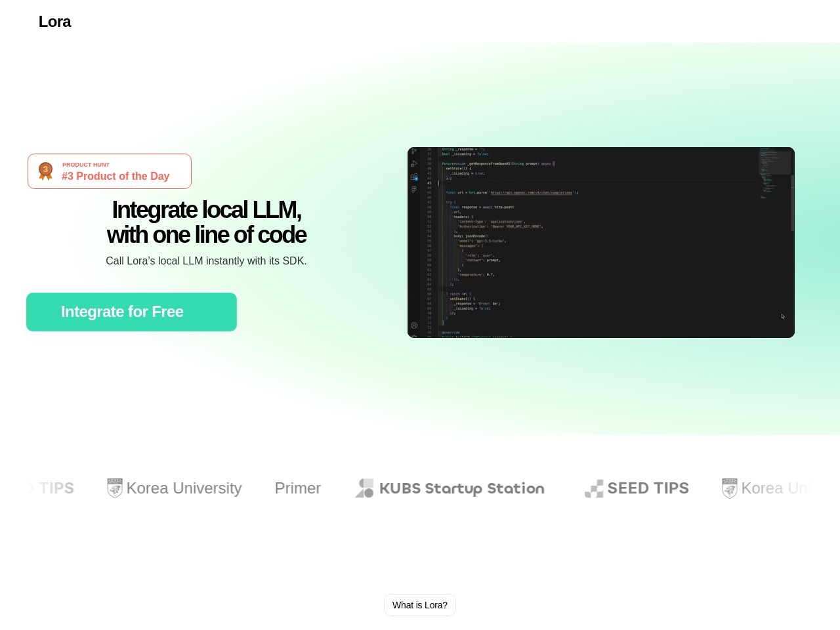Click the crest icon beside cut-off Korea Un text
The width and height of the screenshot is (840, 630).
click(x=729, y=488)
